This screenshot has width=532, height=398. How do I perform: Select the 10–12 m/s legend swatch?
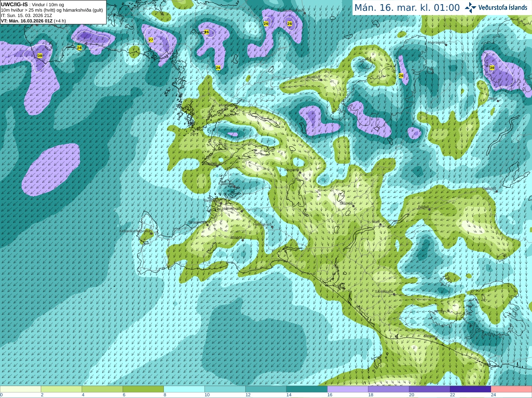tap(225, 389)
